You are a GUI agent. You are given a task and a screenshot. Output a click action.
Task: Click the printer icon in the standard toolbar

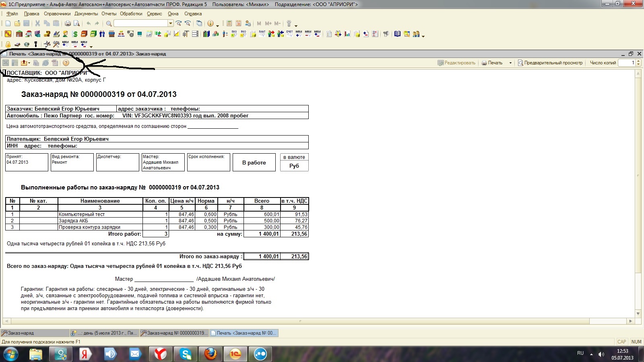[x=68, y=24]
